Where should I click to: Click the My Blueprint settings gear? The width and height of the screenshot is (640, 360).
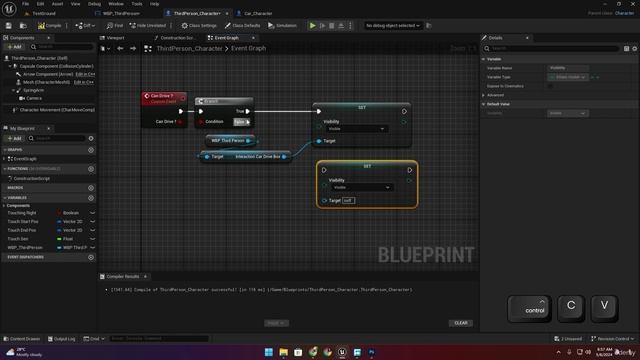91,138
